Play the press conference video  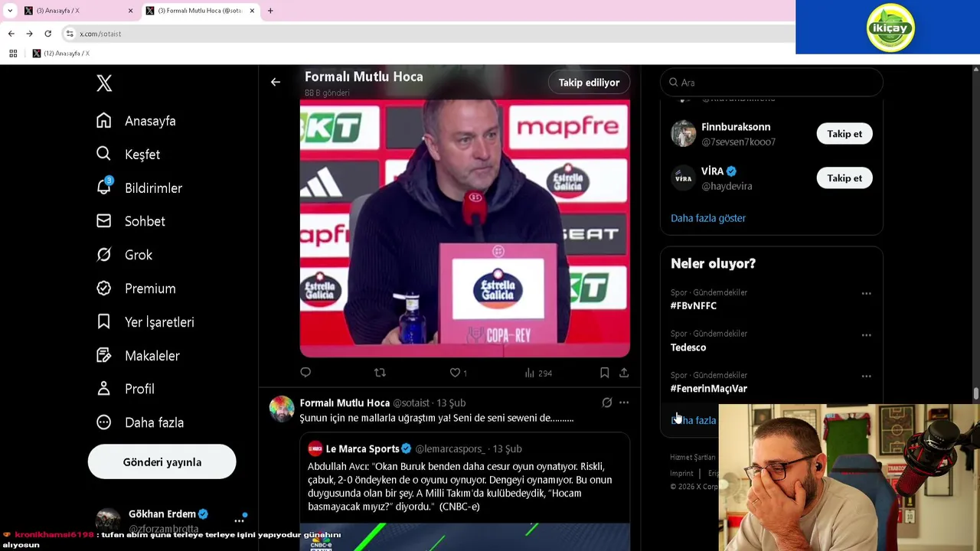coord(465,228)
